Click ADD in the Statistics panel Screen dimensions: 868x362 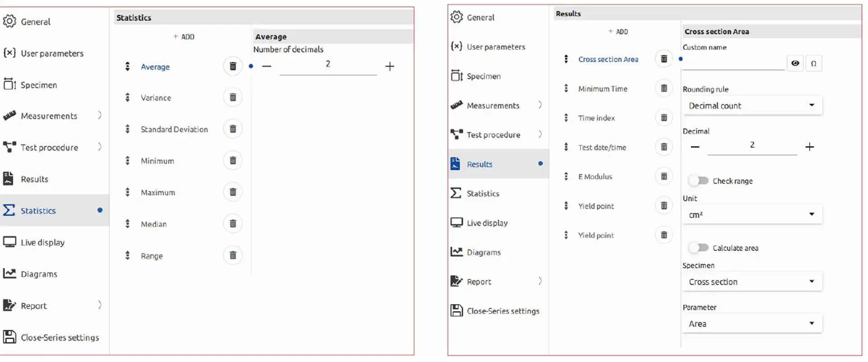coord(184,37)
